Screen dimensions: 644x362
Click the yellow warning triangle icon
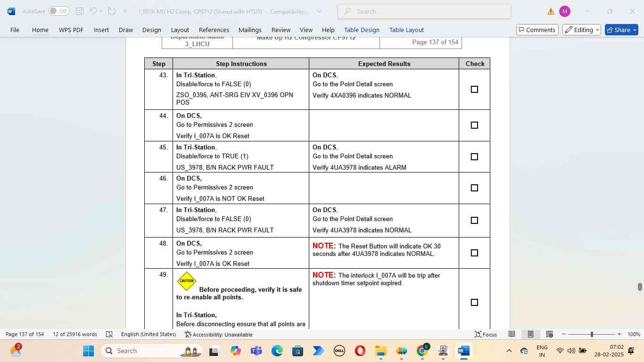(551, 11)
